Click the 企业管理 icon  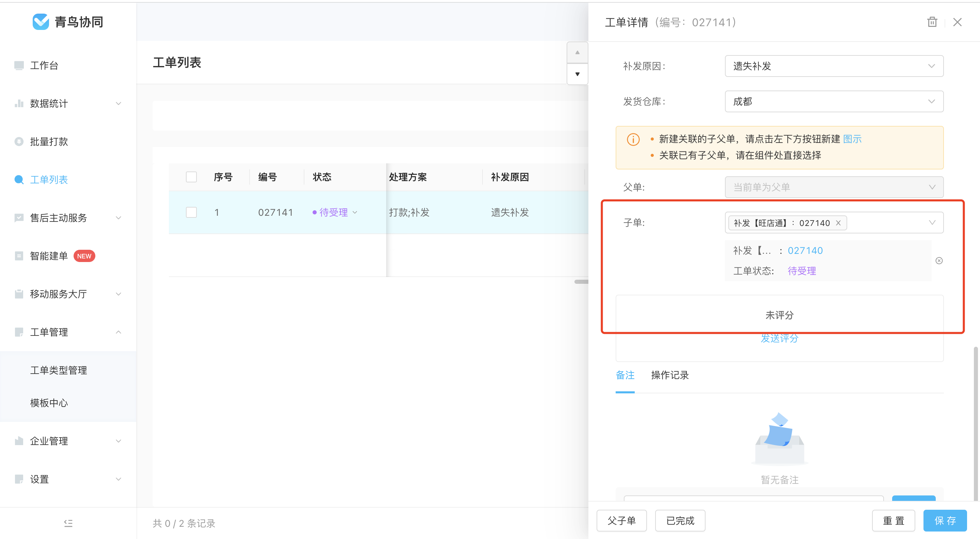pos(19,441)
